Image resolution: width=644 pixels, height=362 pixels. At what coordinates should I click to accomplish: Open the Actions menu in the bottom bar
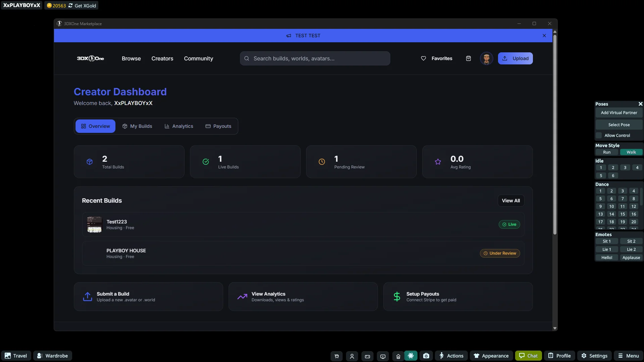[x=451, y=356]
